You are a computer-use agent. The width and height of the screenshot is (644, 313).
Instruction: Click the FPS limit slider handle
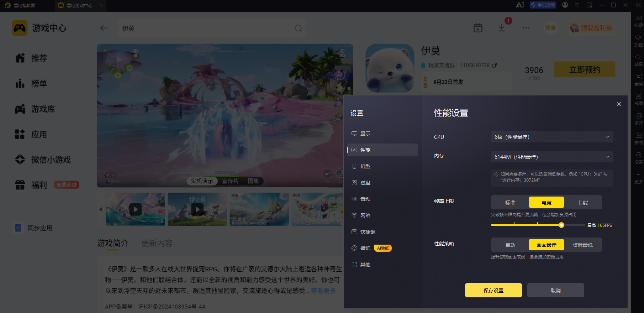[561, 225]
